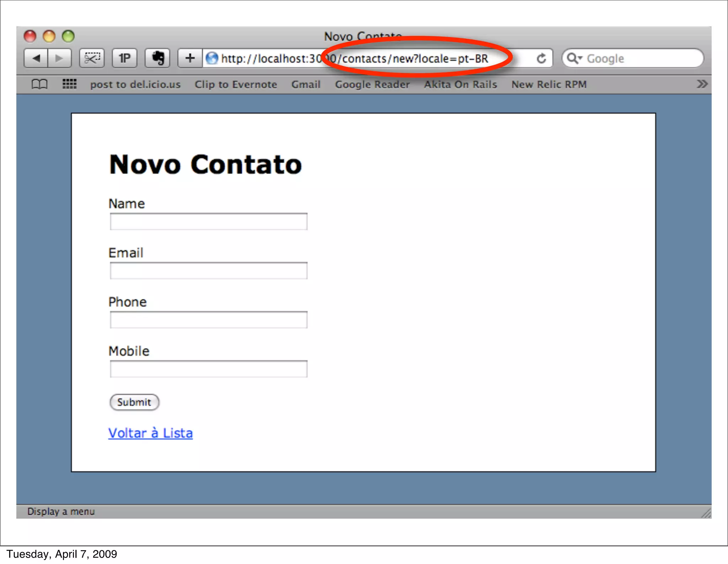
Task: Click the browser forward arrow button
Action: coord(59,58)
